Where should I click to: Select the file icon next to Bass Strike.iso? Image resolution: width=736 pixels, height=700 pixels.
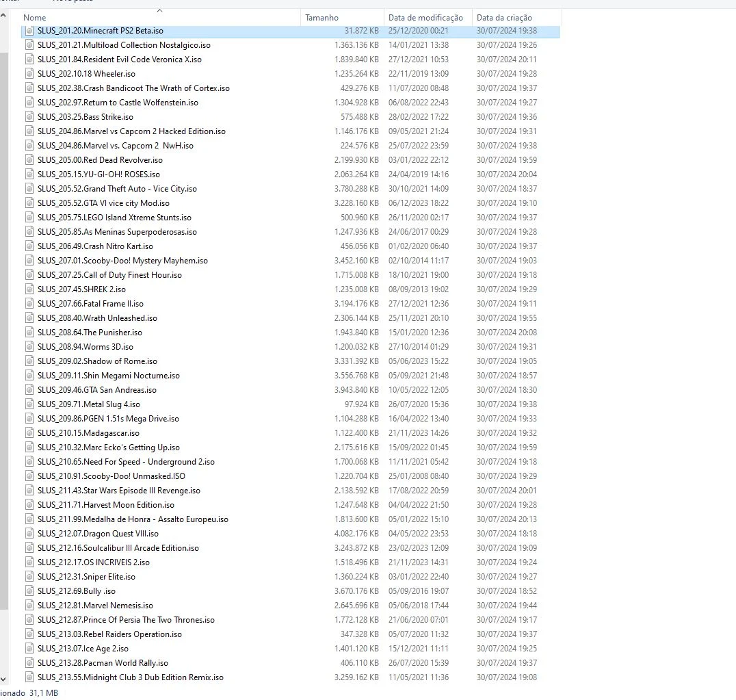pos(29,117)
